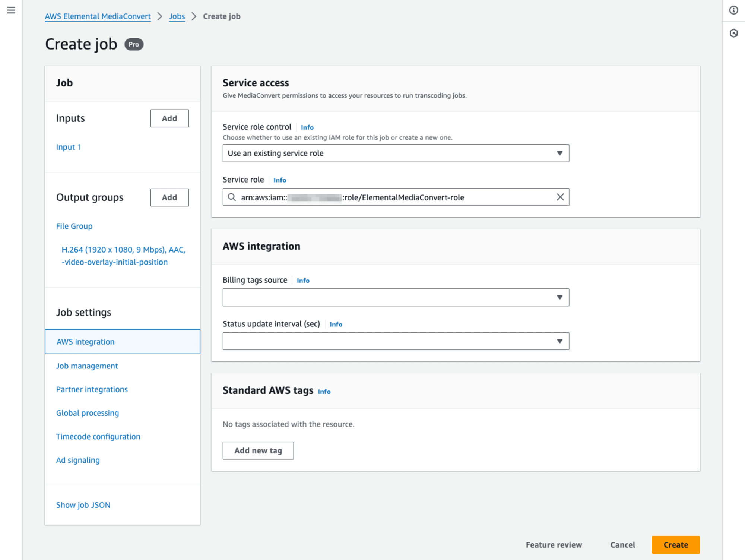This screenshot has width=745, height=560.
Task: Select AWS integration job setting
Action: point(123,342)
